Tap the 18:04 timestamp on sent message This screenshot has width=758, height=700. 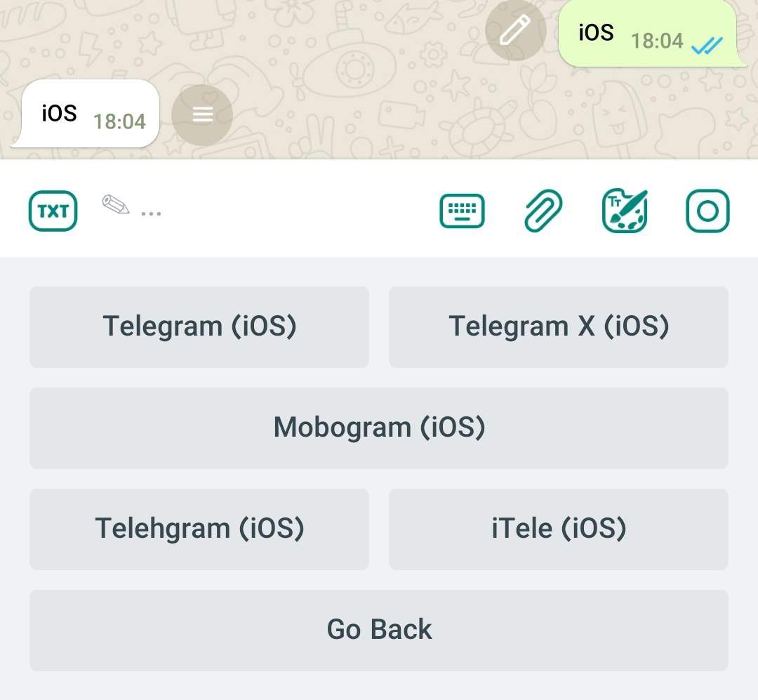tap(657, 41)
